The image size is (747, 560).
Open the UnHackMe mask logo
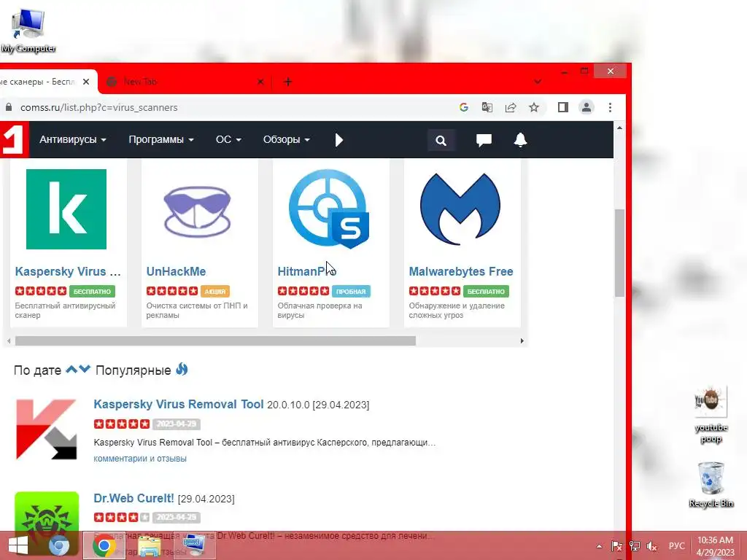point(197,211)
